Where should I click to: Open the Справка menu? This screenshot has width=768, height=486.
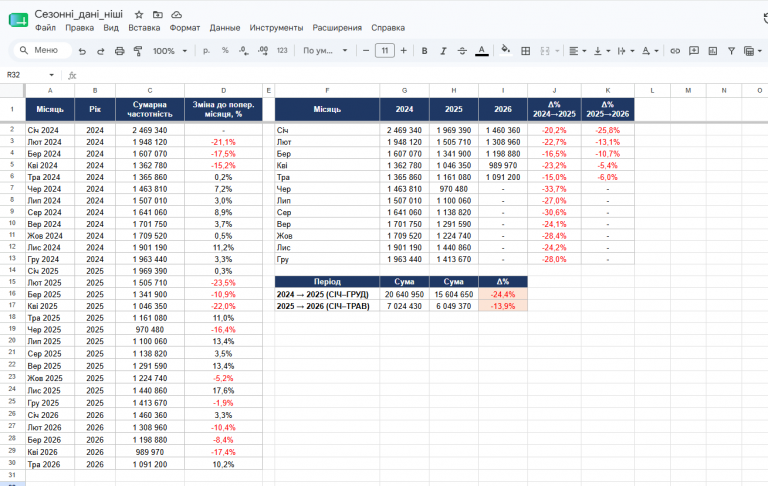pos(388,28)
